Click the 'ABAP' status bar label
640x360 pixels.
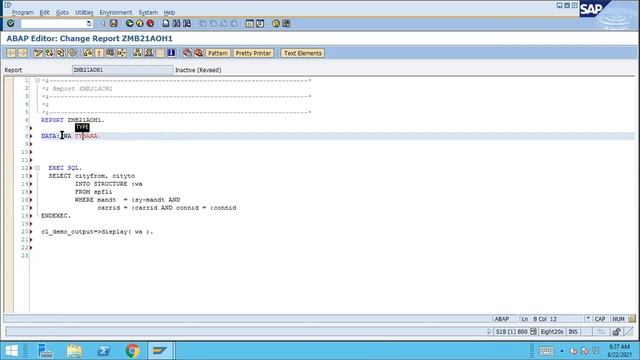pyautogui.click(x=502, y=319)
